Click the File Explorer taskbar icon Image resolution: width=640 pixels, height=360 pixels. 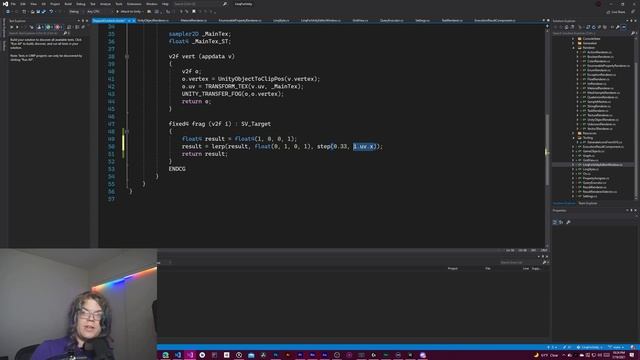pyautogui.click(x=251, y=355)
